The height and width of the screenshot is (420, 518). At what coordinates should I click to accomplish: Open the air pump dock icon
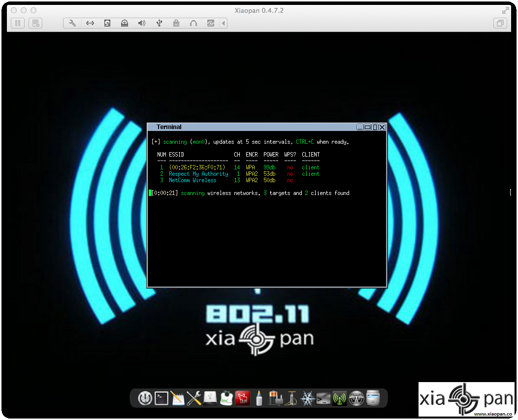point(291,398)
